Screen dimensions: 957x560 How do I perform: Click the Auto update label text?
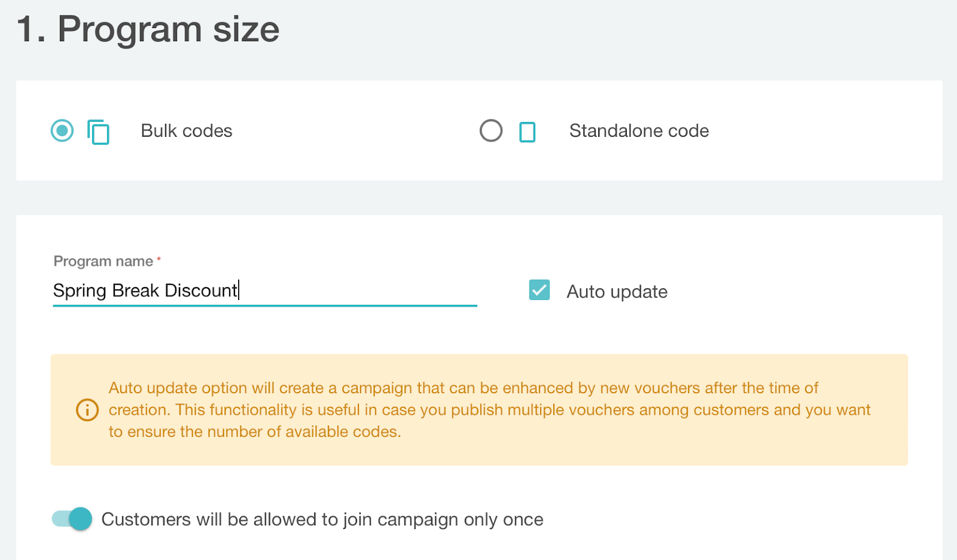tap(617, 292)
